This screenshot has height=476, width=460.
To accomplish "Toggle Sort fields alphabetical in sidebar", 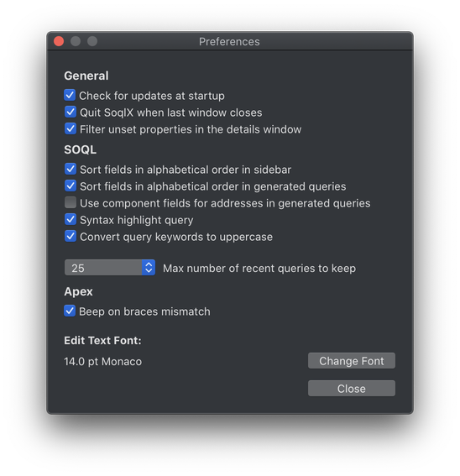I will 71,169.
